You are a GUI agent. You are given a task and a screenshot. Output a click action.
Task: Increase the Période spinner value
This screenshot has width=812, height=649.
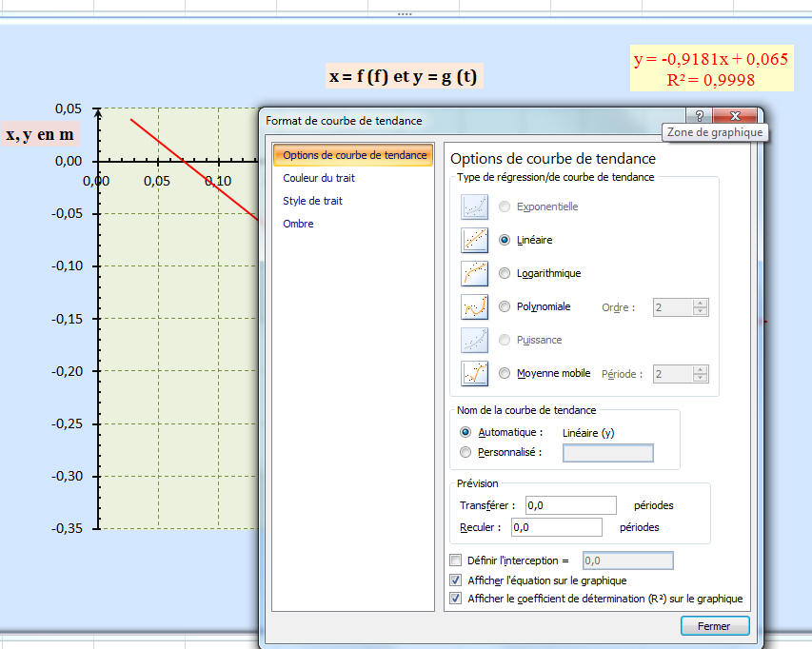click(x=700, y=369)
